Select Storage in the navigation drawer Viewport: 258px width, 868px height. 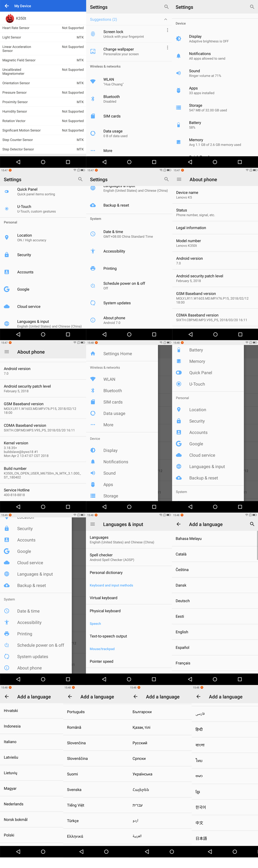(122, 496)
